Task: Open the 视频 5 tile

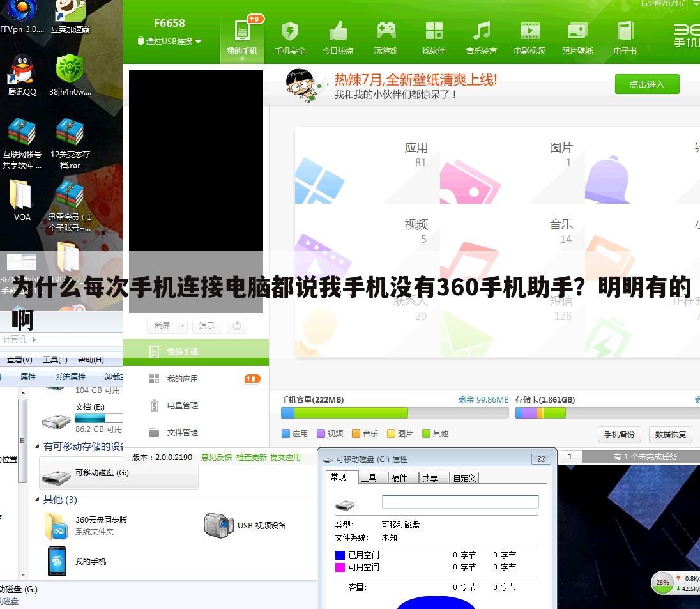Action: 367,243
